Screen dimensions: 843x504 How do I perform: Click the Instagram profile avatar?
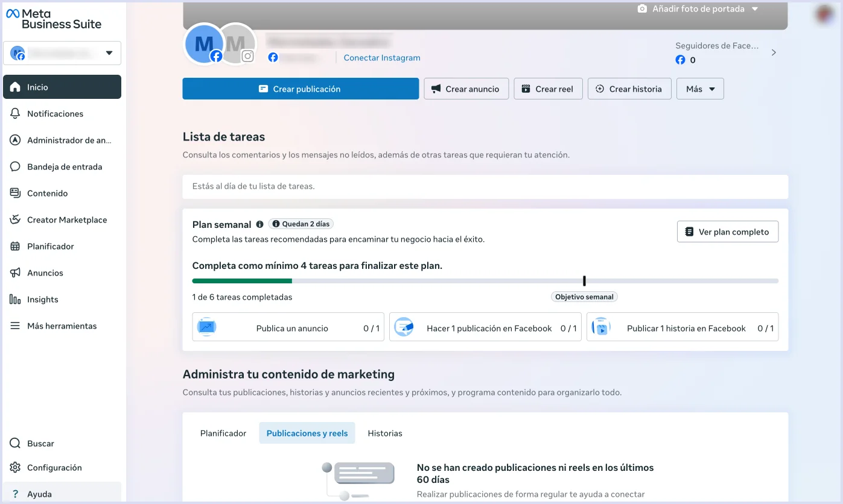click(238, 43)
